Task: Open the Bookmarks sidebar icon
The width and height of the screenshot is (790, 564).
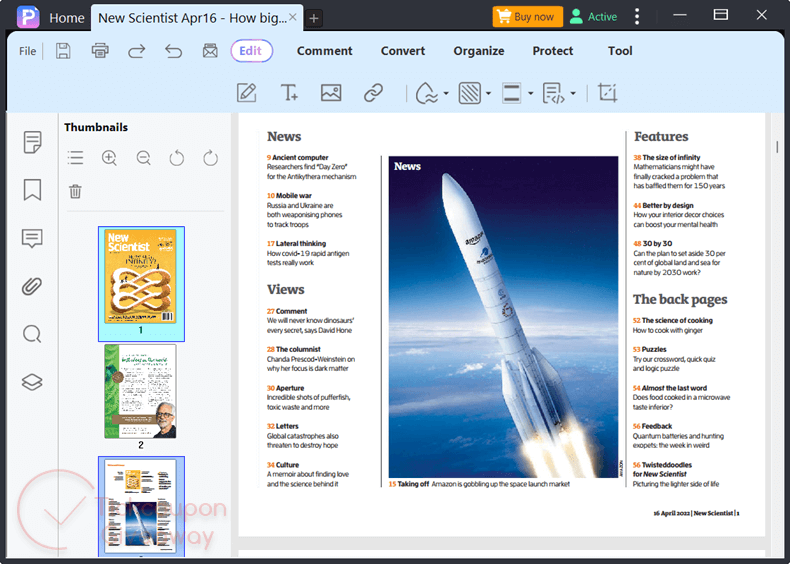Action: coord(32,190)
